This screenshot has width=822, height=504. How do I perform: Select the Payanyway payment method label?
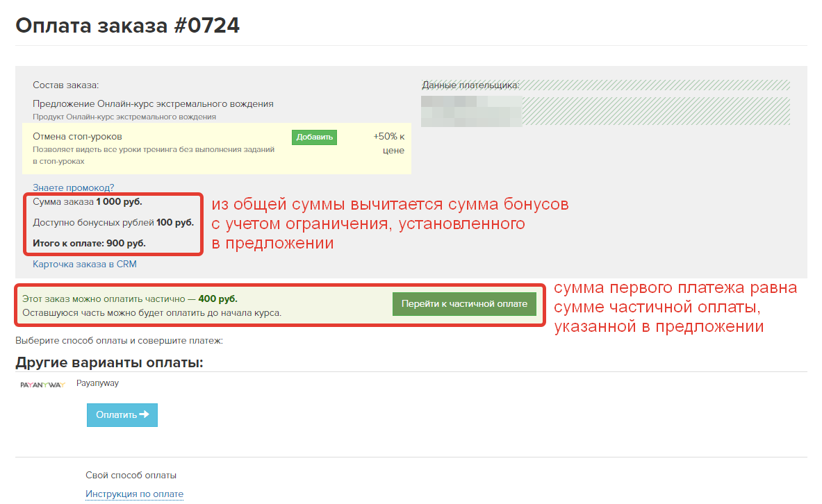click(x=97, y=383)
